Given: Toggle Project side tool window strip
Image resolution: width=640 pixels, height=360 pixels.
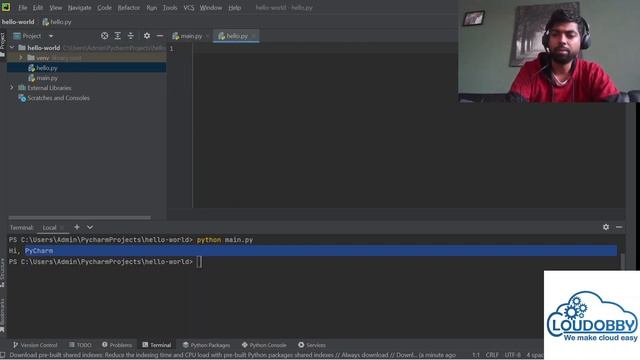Looking at the screenshot, I should point(3,44).
